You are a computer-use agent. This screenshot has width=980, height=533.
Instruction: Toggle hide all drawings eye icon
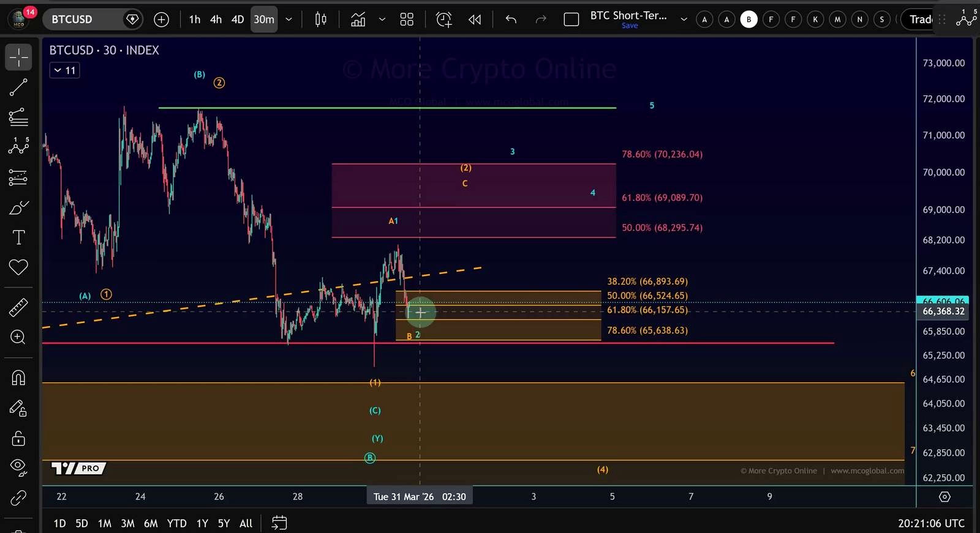(x=18, y=468)
